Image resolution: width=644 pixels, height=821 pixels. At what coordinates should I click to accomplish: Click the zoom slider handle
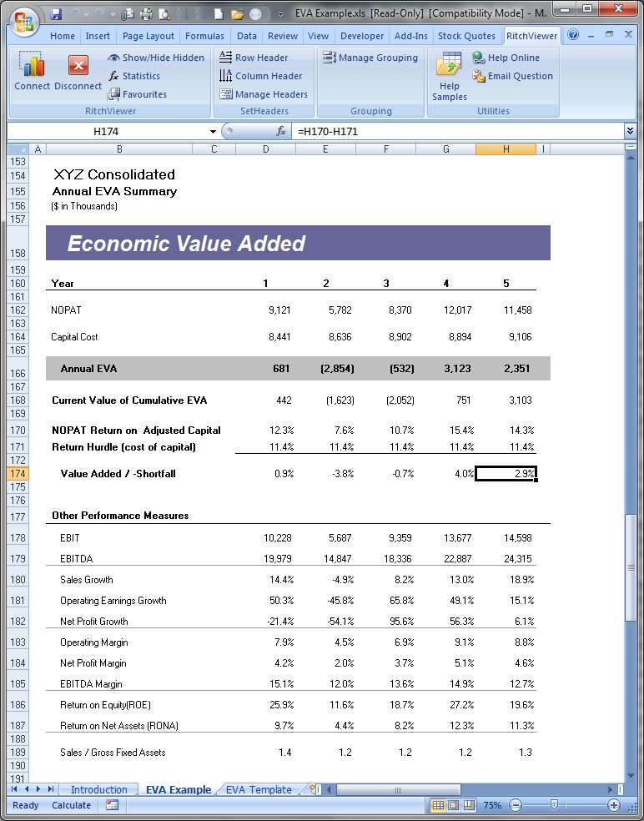point(554,805)
